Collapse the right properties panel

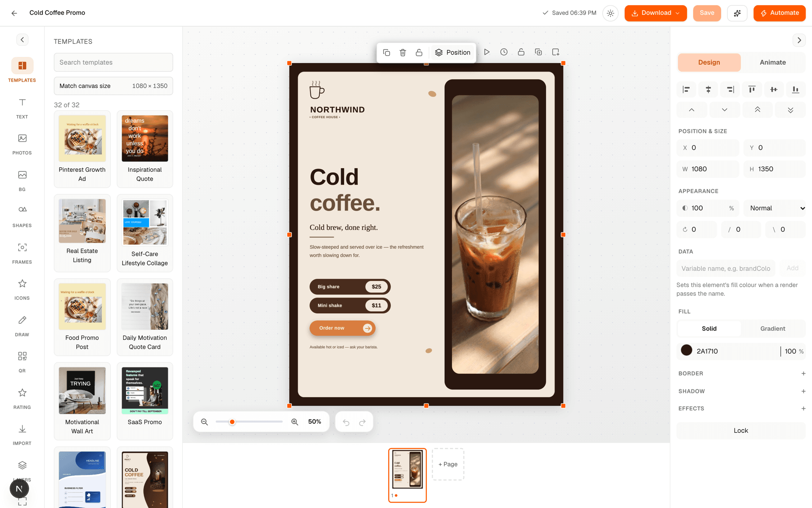pos(799,40)
